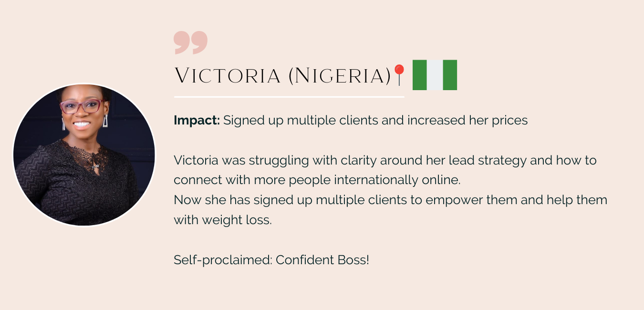The height and width of the screenshot is (310, 644).
Task: Click the flag's right green stripe
Action: (450, 75)
